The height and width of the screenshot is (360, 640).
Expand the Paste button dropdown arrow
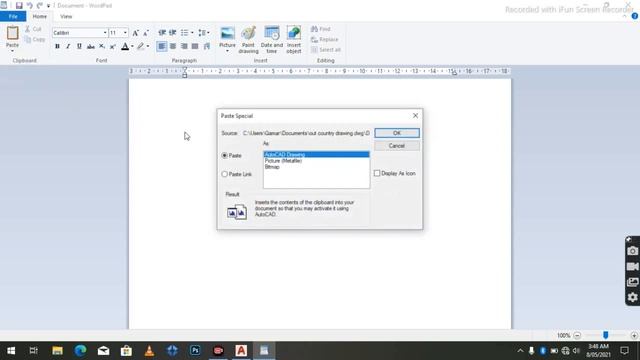[12, 50]
